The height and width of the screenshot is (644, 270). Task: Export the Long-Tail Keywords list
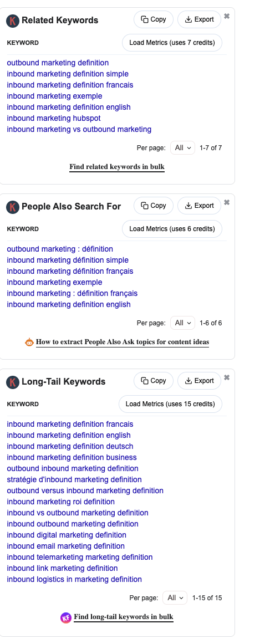point(200,381)
